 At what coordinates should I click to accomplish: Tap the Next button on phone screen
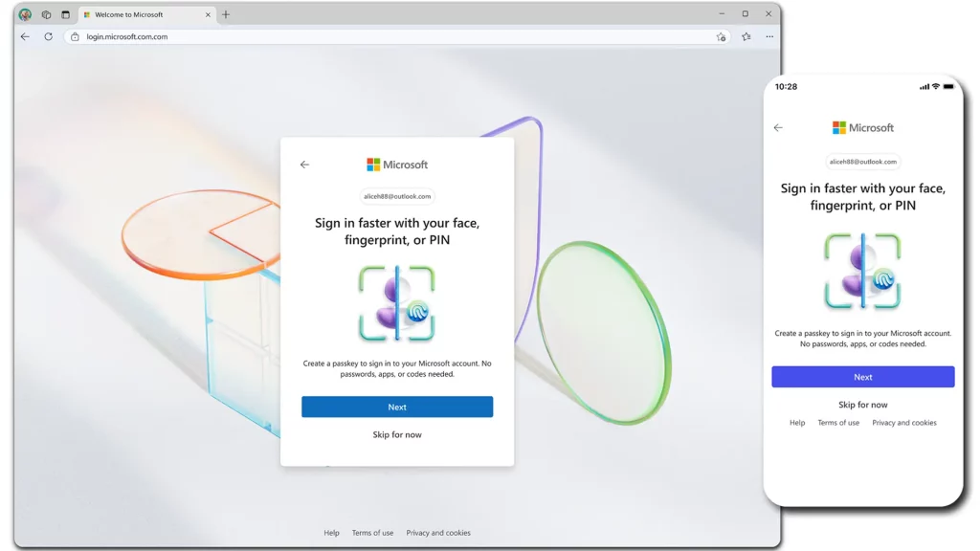(x=863, y=377)
